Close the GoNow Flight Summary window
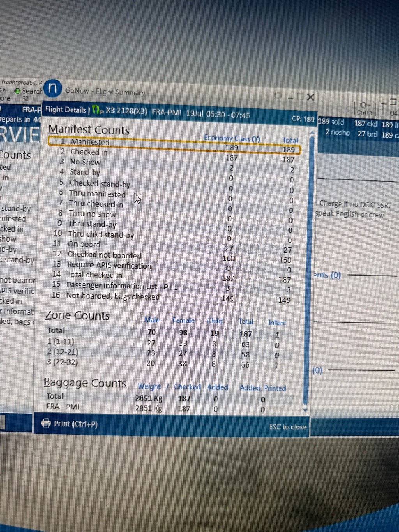 click(311, 97)
